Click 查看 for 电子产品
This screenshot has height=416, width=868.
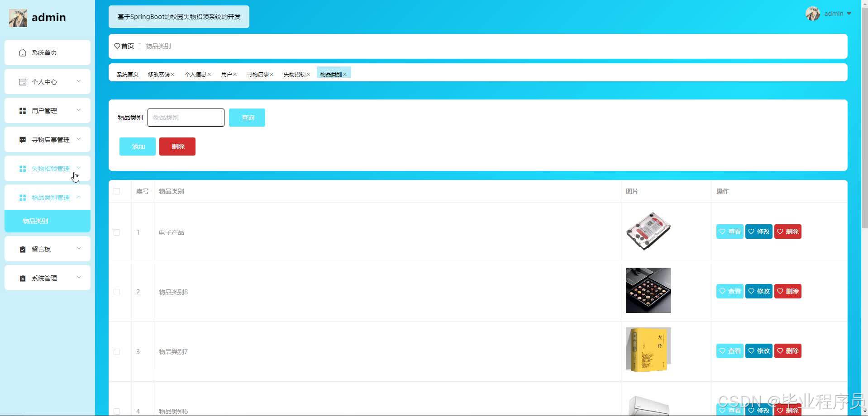730,232
